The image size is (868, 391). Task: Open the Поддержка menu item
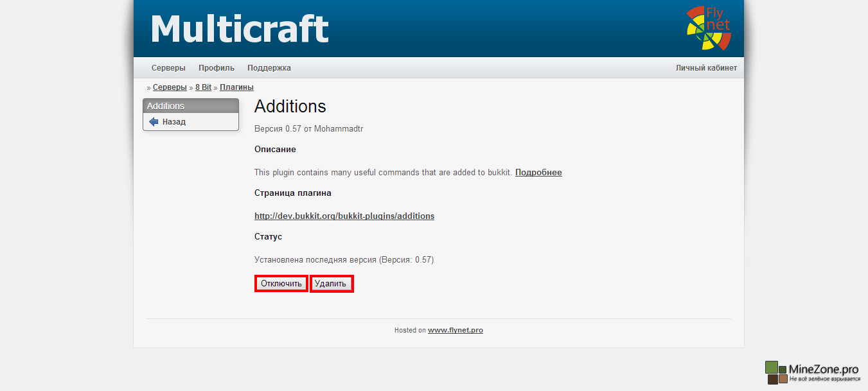click(269, 68)
